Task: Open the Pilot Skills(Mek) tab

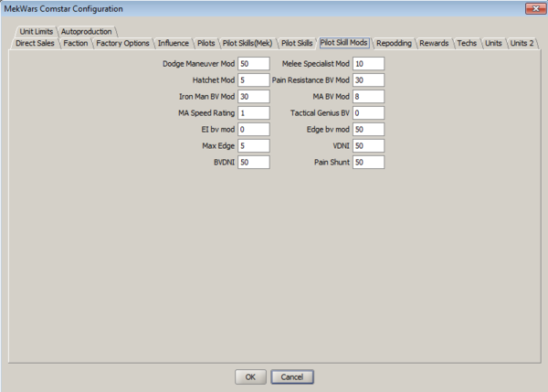Action: point(248,43)
